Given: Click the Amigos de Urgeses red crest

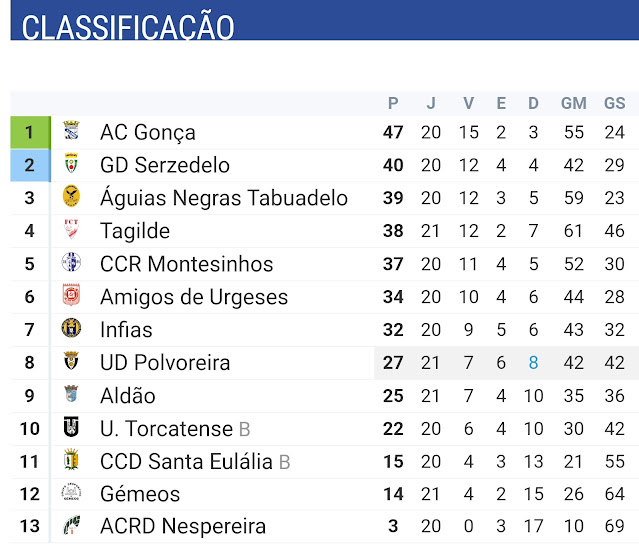Looking at the screenshot, I should pyautogui.click(x=71, y=296).
